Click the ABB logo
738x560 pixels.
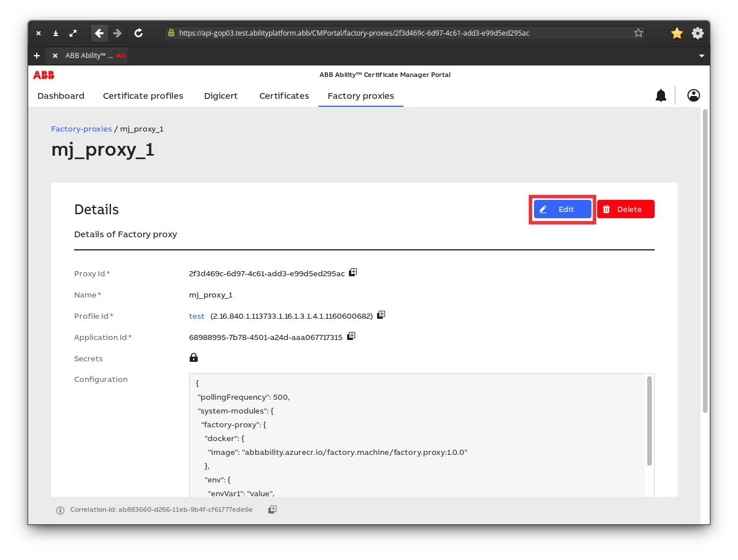[44, 75]
